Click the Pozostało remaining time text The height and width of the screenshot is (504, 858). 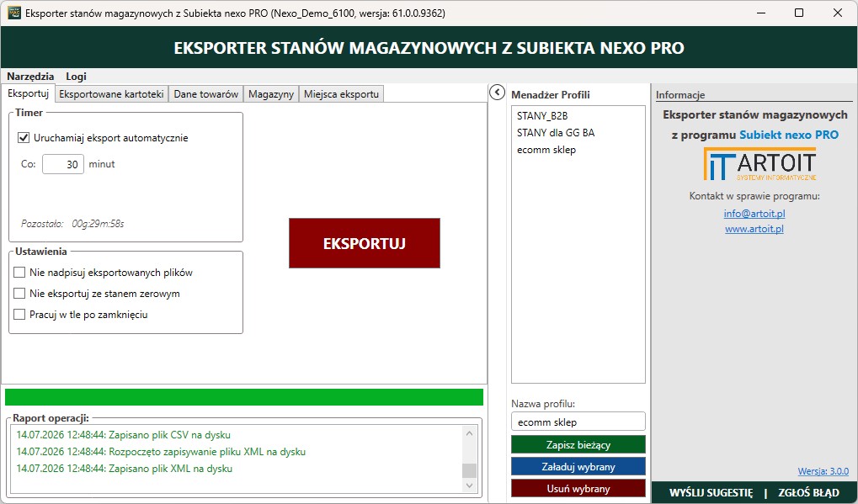[x=72, y=224]
